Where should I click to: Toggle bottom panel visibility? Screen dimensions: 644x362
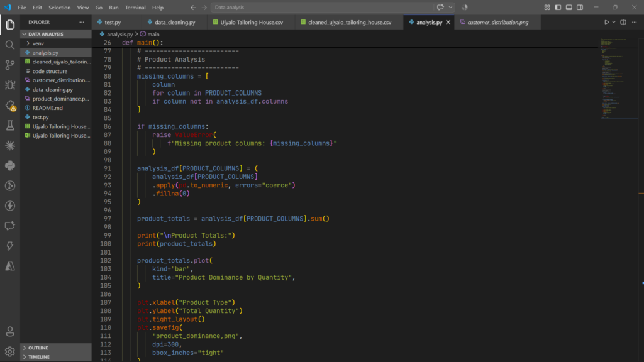click(x=569, y=8)
